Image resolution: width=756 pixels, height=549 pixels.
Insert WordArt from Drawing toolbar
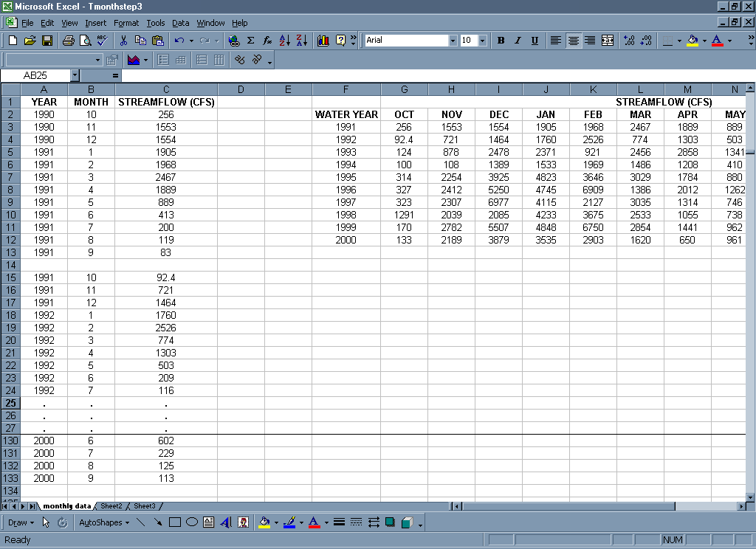(x=226, y=522)
